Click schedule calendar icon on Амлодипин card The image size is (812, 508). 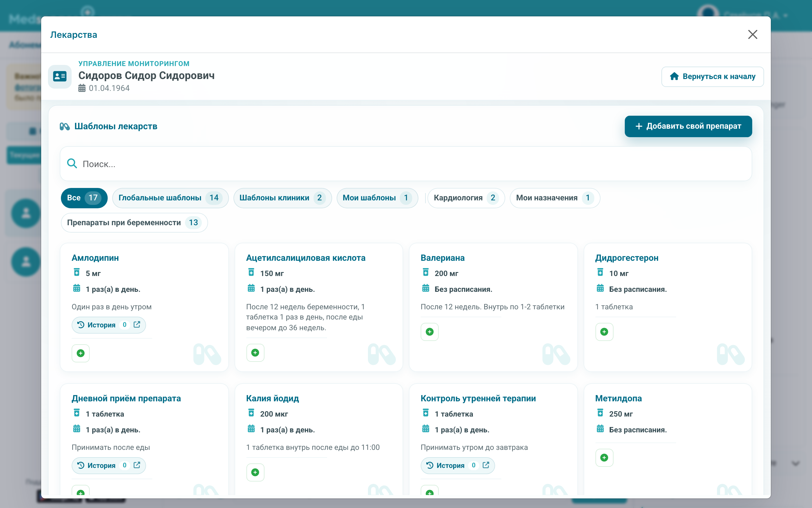coord(76,288)
